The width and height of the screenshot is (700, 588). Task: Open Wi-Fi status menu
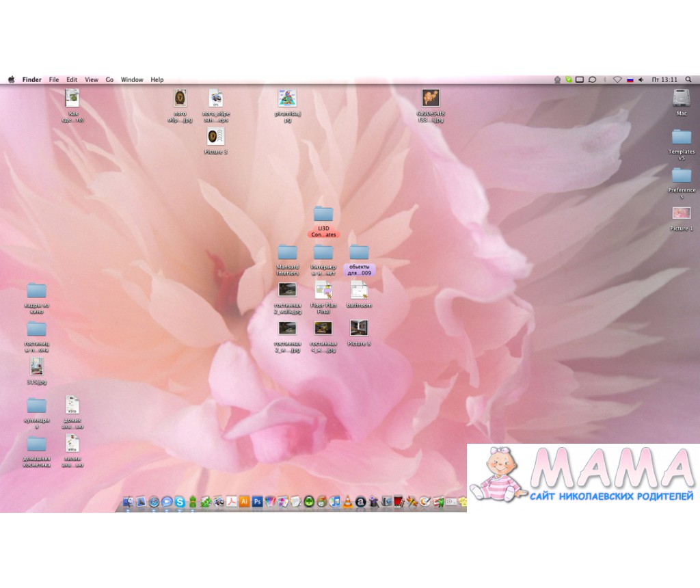[617, 80]
